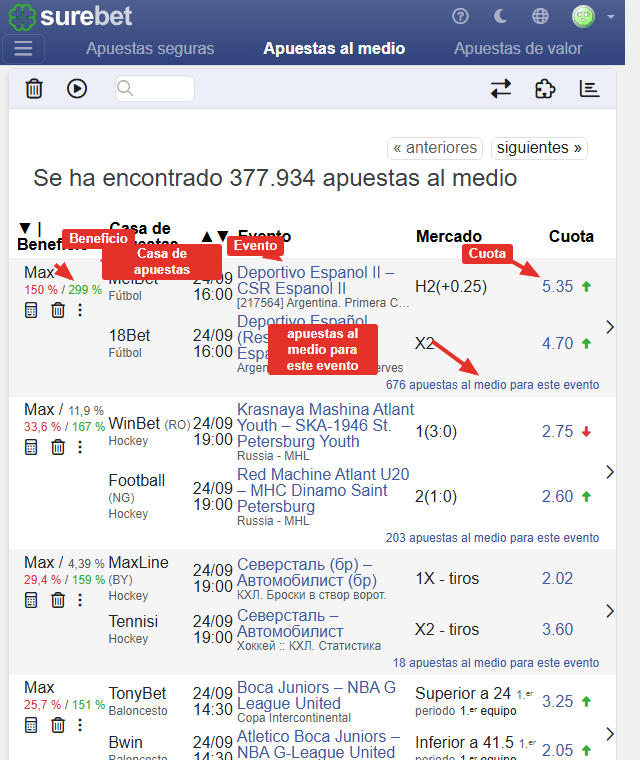Open calculator for the 150 % bet
This screenshot has height=760, width=640.
point(31,310)
